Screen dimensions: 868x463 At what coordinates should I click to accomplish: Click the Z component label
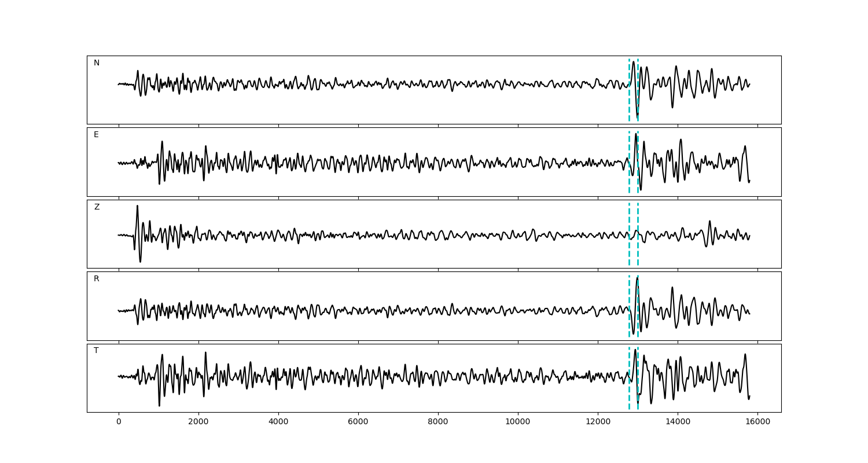[97, 207]
